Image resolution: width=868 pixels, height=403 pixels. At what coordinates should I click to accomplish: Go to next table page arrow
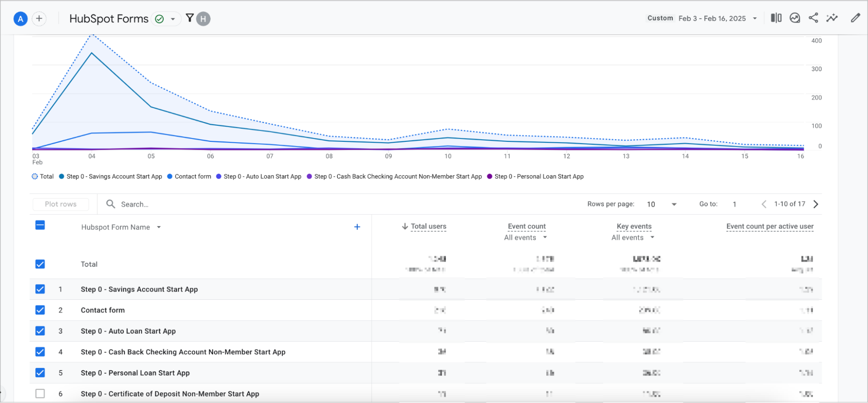pos(816,204)
